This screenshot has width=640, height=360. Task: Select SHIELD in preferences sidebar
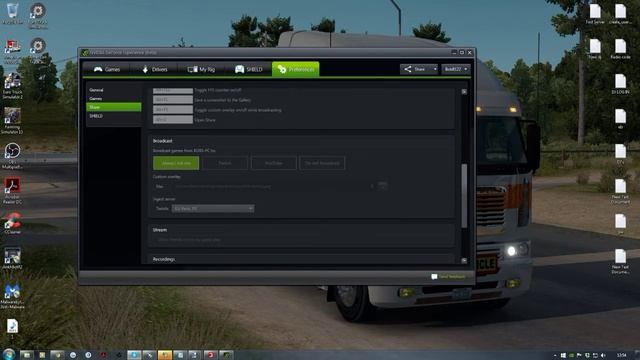pyautogui.click(x=96, y=116)
